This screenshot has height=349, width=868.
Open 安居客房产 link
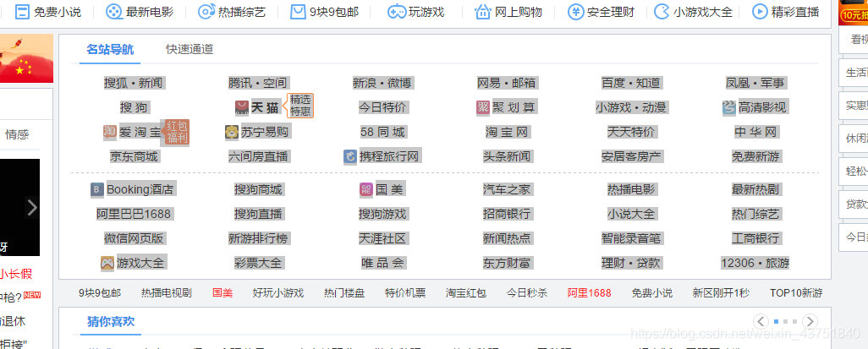pos(631,156)
